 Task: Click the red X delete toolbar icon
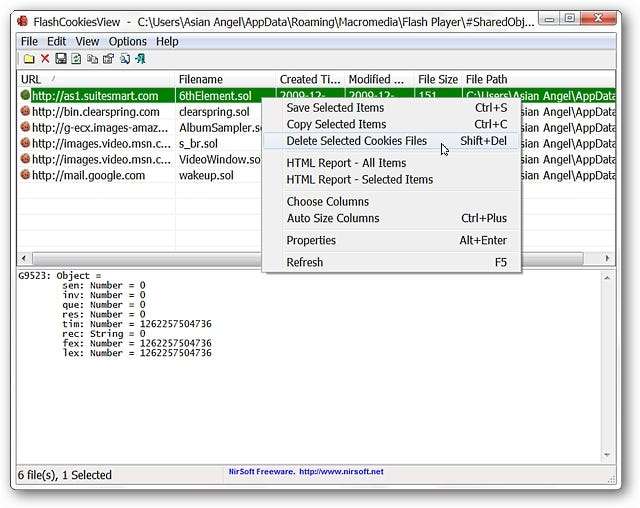[44, 59]
